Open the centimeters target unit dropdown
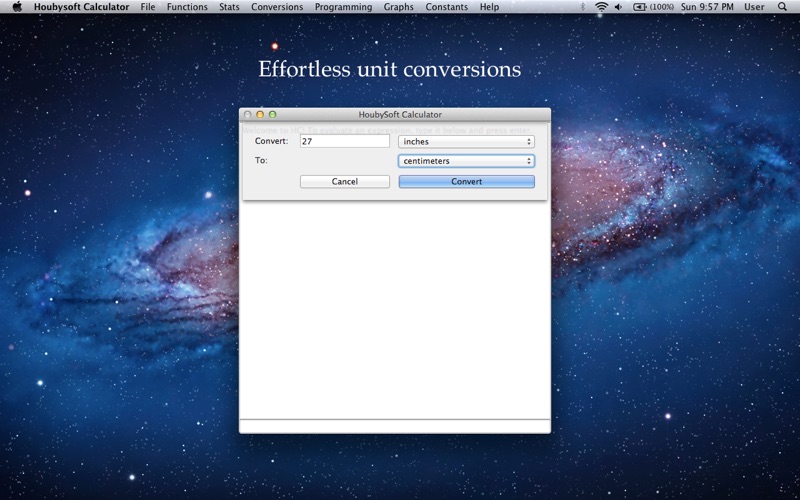Screen dimensions: 800x500 click(x=466, y=161)
